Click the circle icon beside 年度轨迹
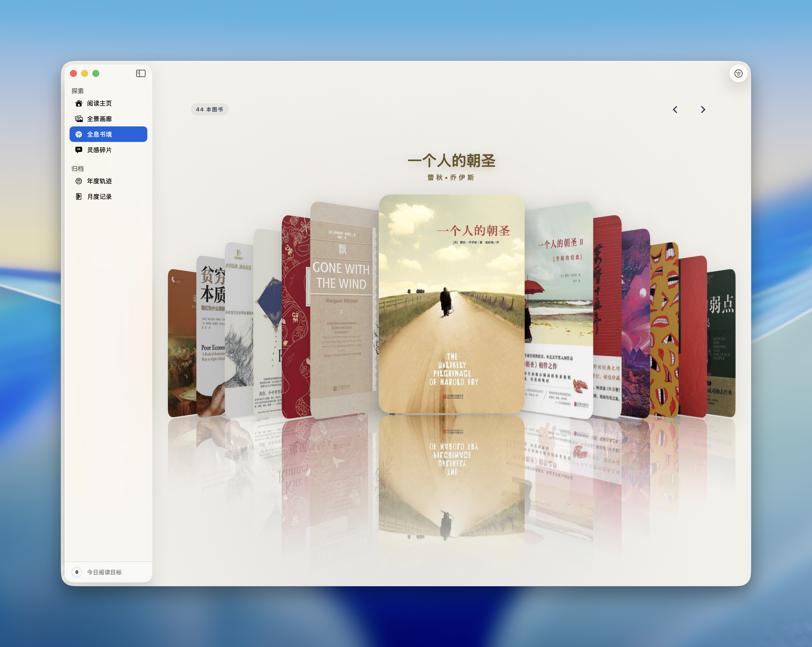This screenshot has height=647, width=812. pyautogui.click(x=79, y=181)
